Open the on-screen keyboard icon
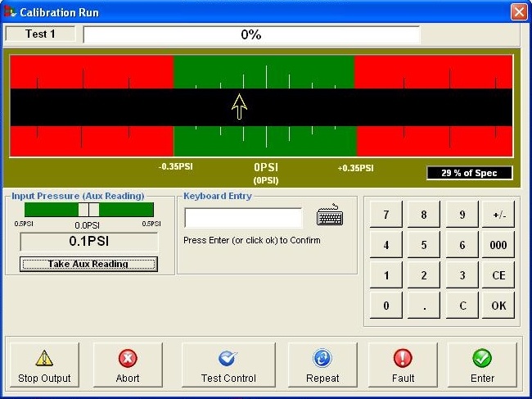This screenshot has height=399, width=532. [330, 215]
